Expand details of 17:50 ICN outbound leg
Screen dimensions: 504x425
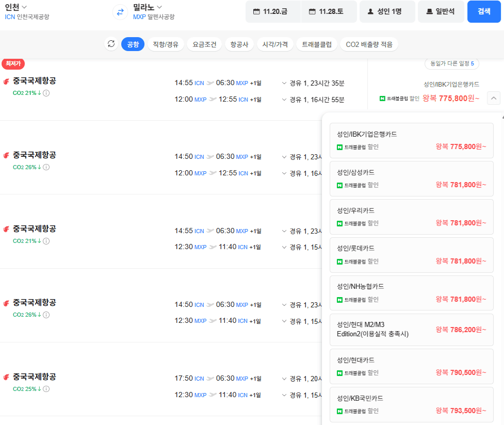pos(284,379)
